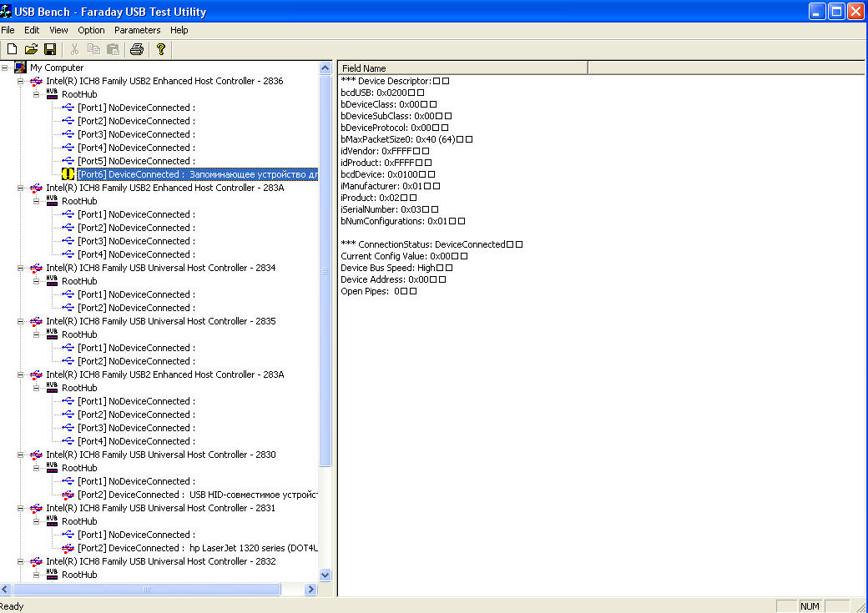The image size is (868, 613).
Task: Click the New document toolbar icon
Action: click(12, 49)
